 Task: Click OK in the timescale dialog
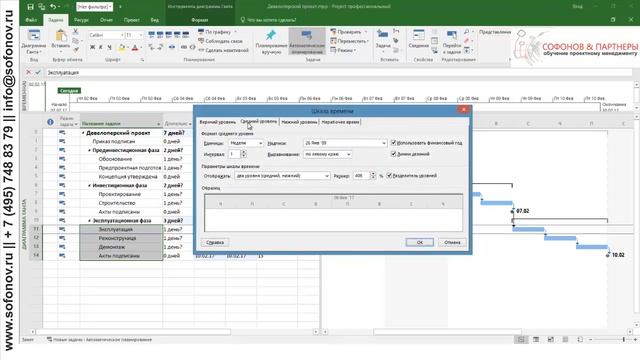pyautogui.click(x=420, y=242)
